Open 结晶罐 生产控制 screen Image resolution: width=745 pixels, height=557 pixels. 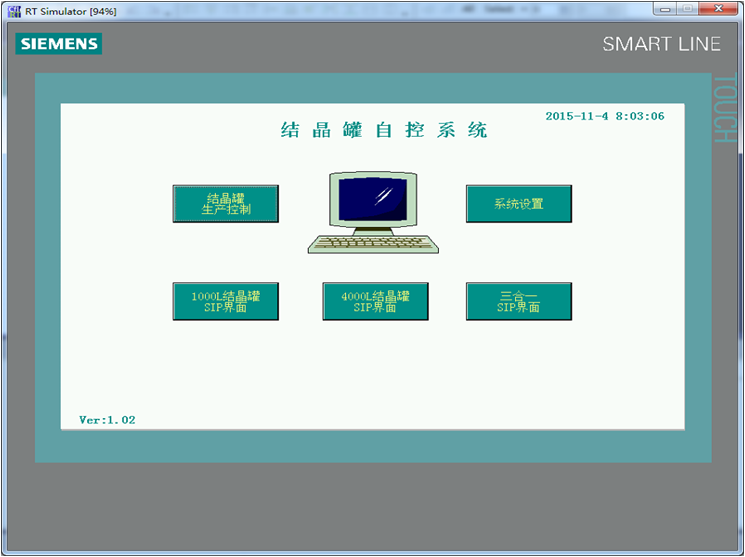pyautogui.click(x=225, y=204)
